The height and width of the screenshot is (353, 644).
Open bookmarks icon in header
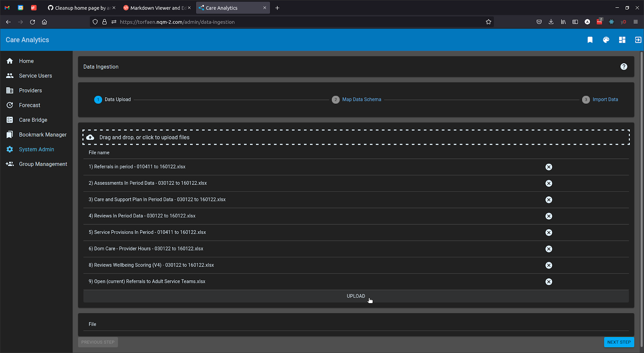pos(590,40)
